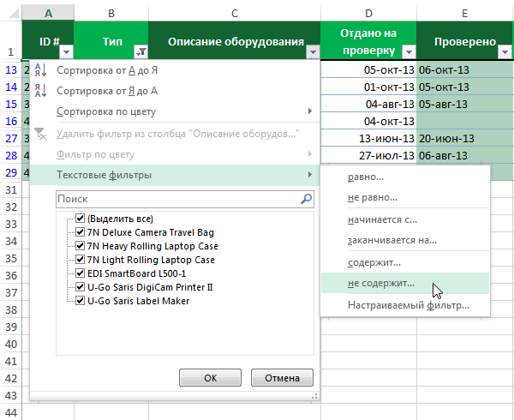This screenshot has width=514, height=420.
Task: Select row 1 header
Action: (x=11, y=40)
